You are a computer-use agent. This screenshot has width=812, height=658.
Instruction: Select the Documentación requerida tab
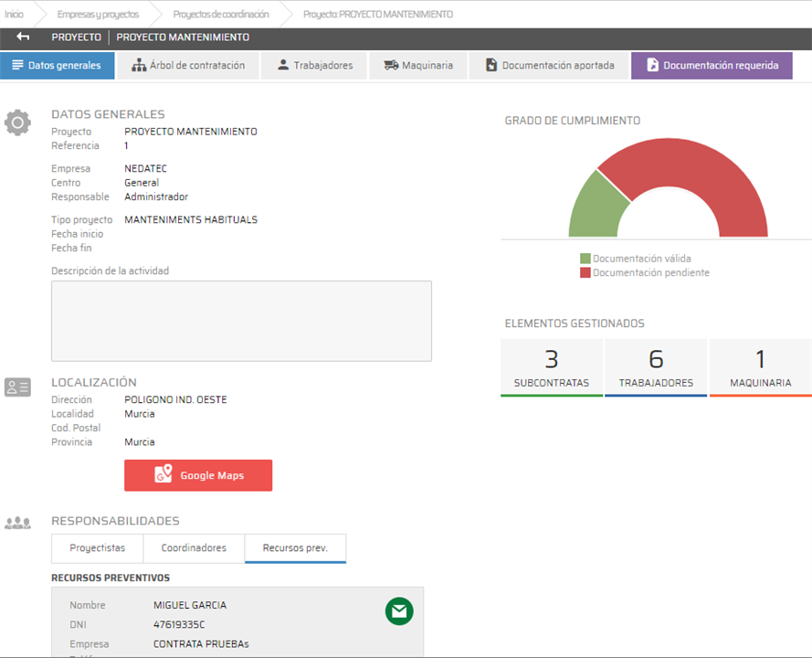711,66
